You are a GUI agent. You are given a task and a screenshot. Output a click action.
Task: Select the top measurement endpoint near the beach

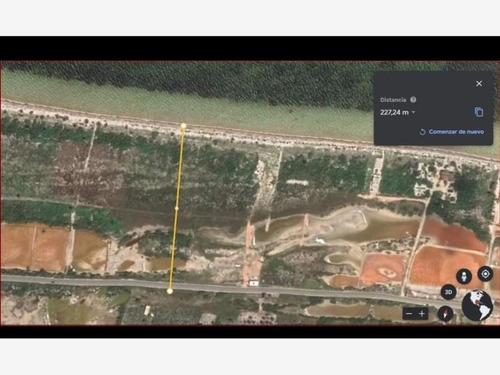tap(183, 126)
